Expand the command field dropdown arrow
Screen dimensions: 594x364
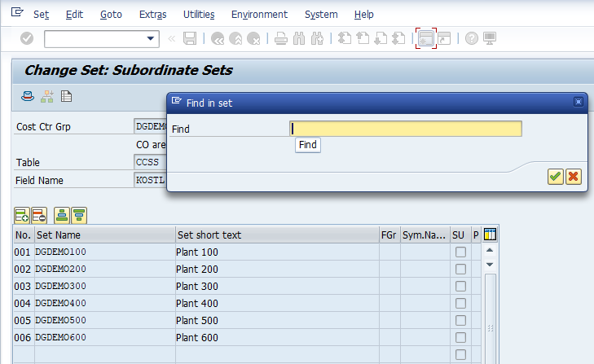(152, 38)
